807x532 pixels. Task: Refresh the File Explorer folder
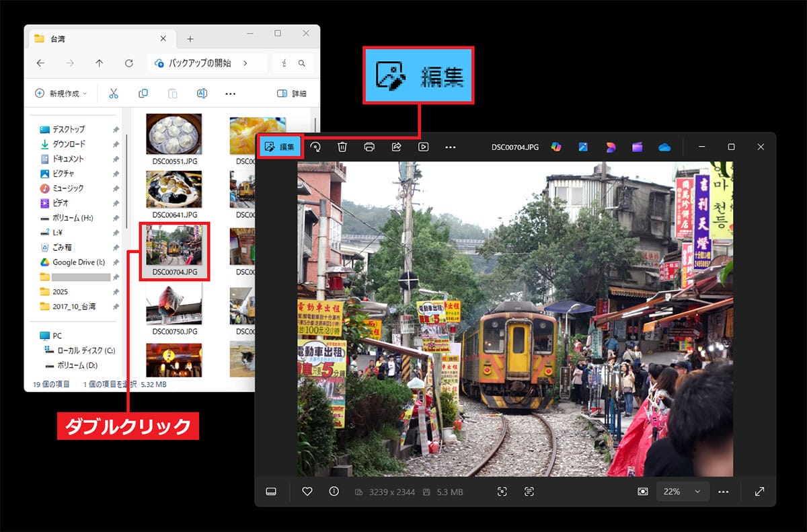129,63
